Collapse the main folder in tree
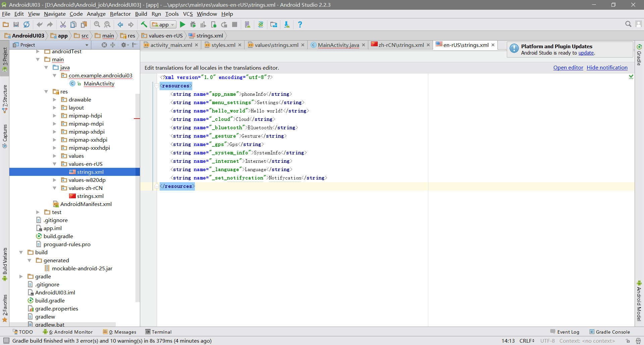This screenshot has width=644, height=345. coord(38,60)
